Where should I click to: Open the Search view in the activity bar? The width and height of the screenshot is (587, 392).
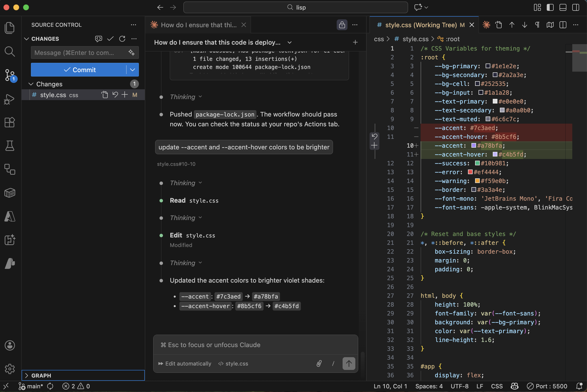10,52
